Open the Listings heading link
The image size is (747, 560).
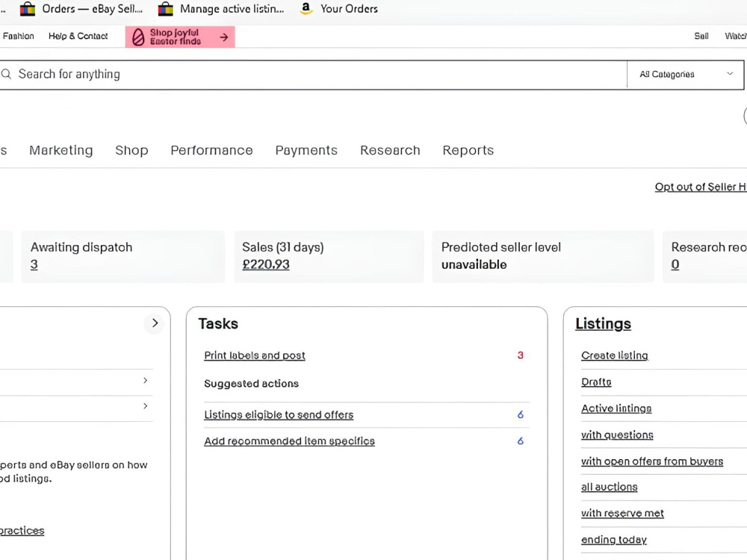pyautogui.click(x=603, y=324)
